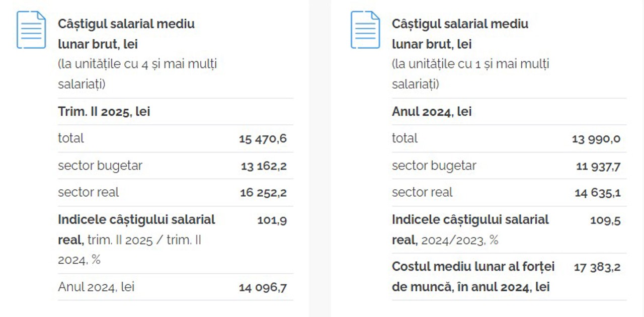644x317 pixels.
Task: Click the sector real value 14 635,1
Action: 597,192
